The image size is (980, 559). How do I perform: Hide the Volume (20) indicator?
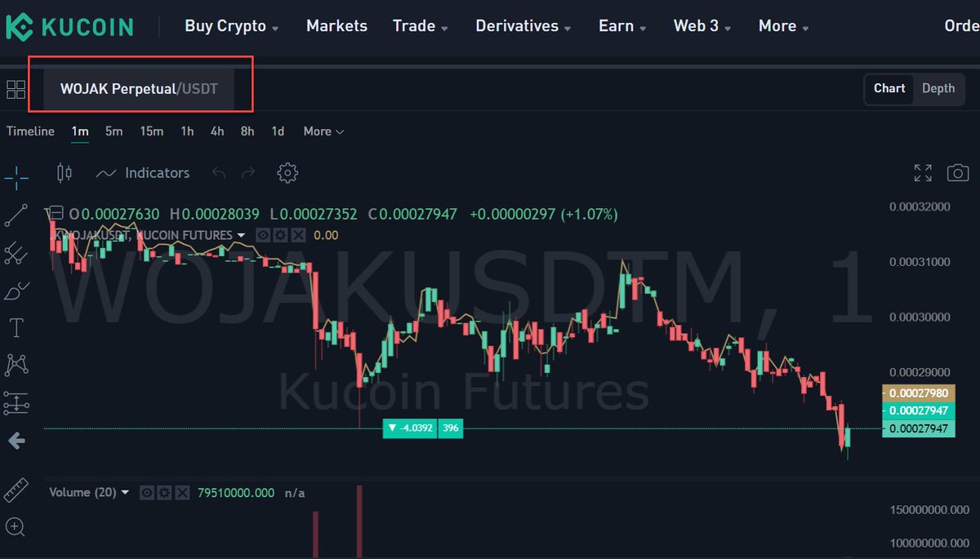click(147, 493)
